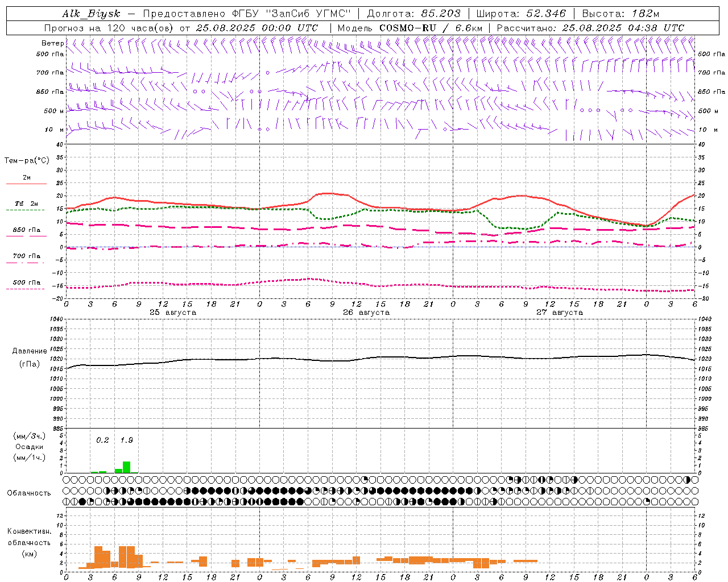
Task: Click the Давление label
Action: [x=30, y=351]
